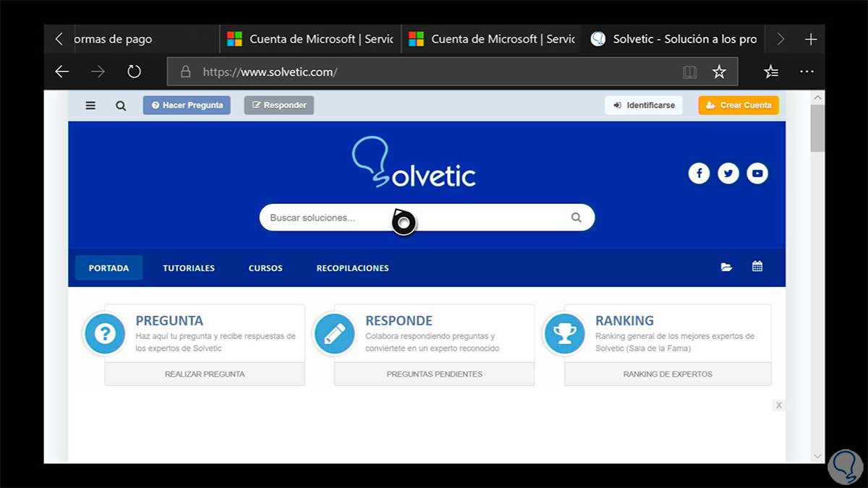Click the RESPONDE heading link
The height and width of the screenshot is (488, 868).
(x=399, y=320)
